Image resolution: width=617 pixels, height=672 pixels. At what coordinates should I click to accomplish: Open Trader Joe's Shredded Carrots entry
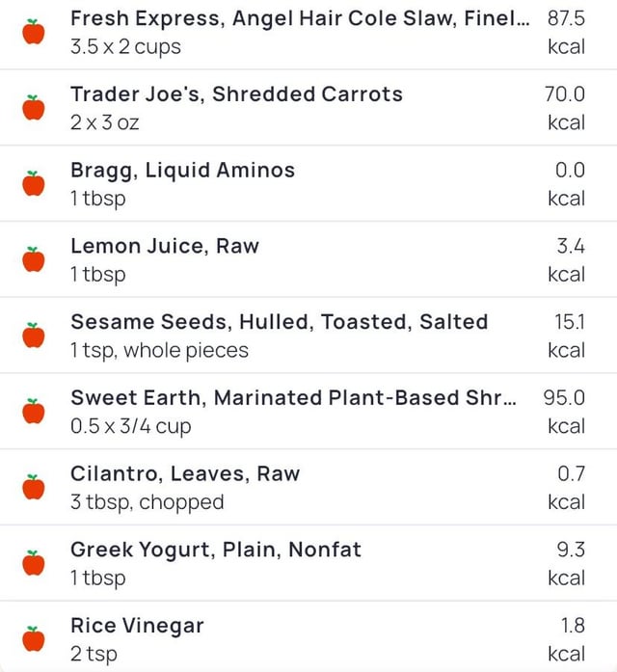pos(236,94)
